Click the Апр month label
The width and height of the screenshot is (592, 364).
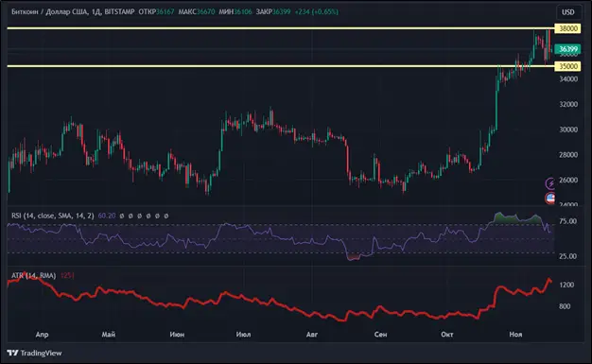[42, 335]
